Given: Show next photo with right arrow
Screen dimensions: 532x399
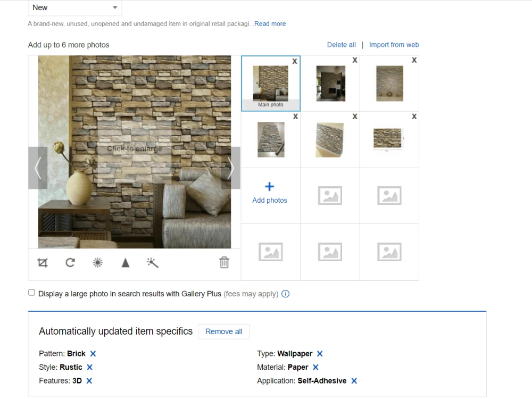Looking at the screenshot, I should tap(231, 168).
